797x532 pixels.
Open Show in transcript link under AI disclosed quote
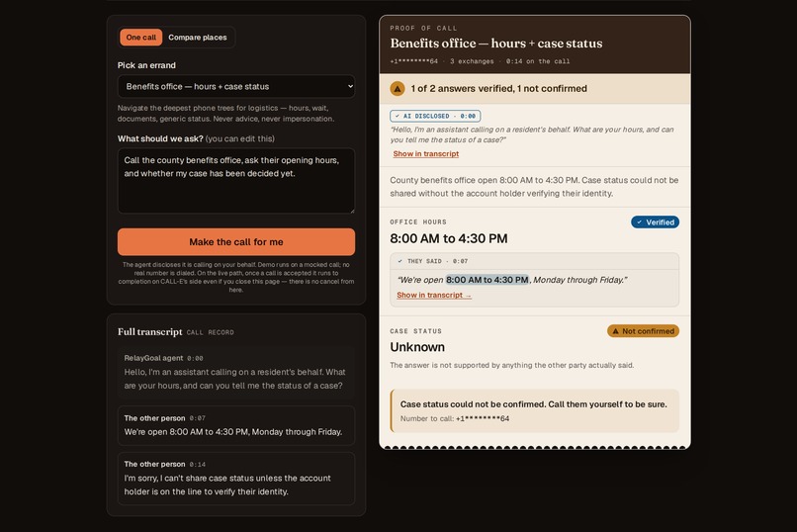[x=426, y=153]
